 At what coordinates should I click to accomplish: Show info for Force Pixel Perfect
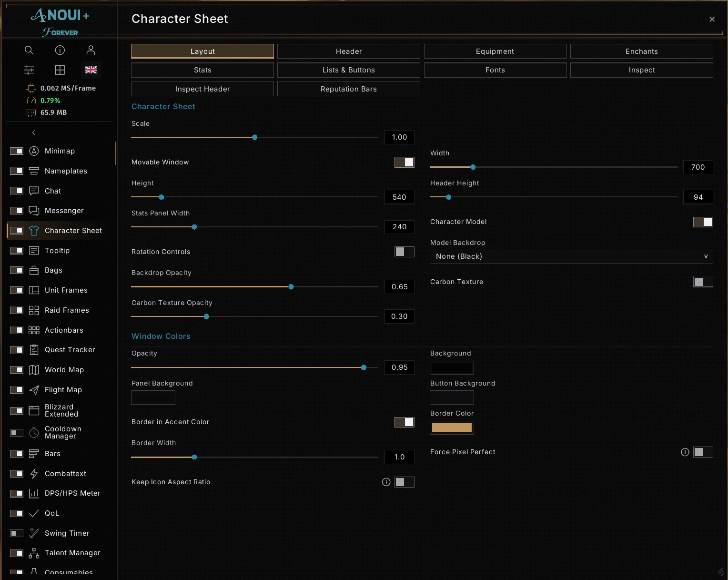685,452
